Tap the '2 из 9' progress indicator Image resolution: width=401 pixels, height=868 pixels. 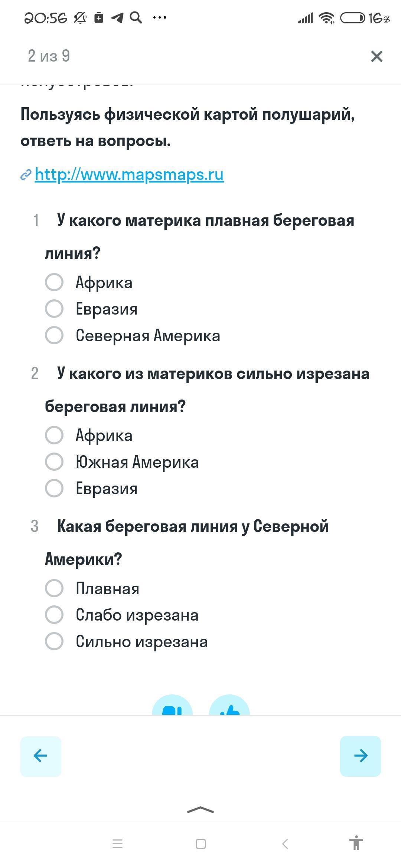49,56
